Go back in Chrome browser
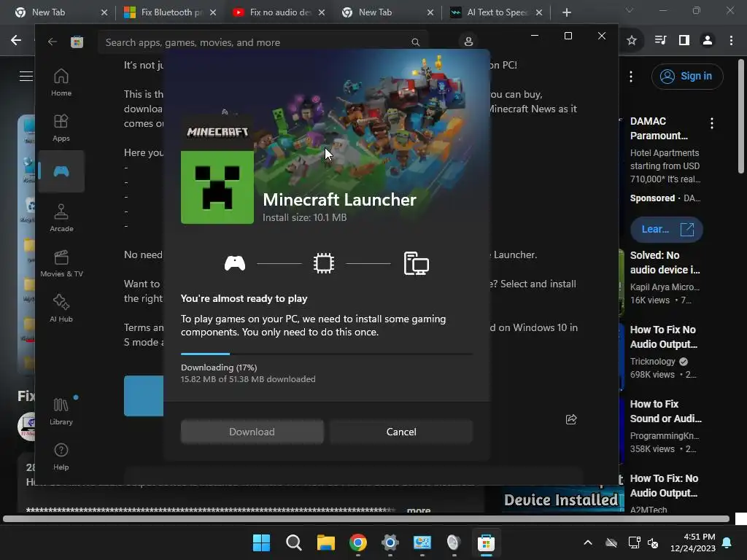 pyautogui.click(x=16, y=41)
